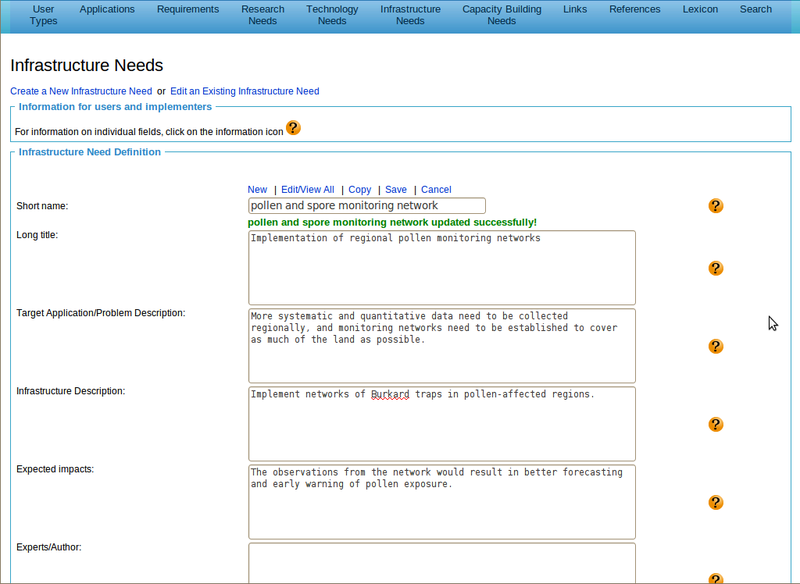The height and width of the screenshot is (584, 800).
Task: Open the User Types menu
Action: point(43,15)
